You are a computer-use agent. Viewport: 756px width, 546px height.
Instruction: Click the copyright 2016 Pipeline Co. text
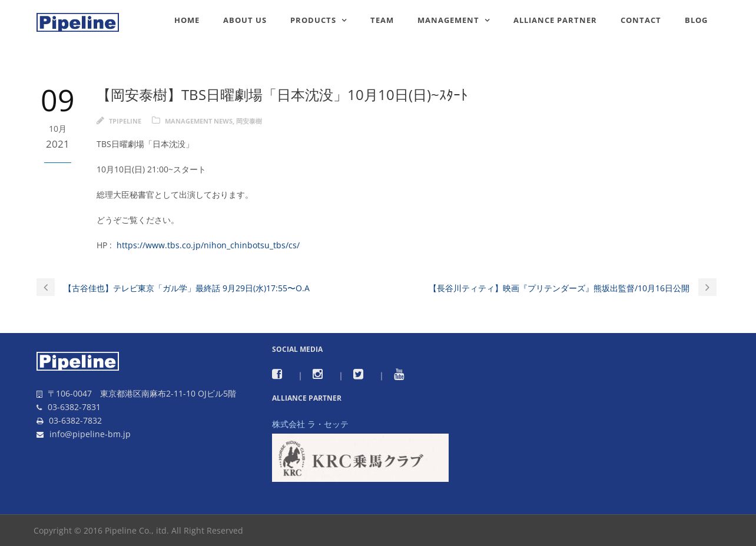pos(138,531)
